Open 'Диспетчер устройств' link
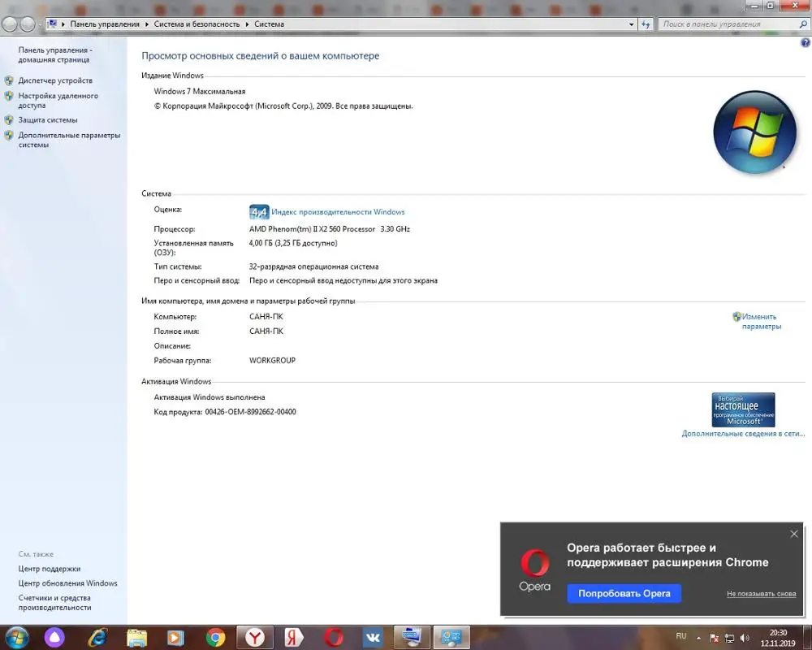The width and height of the screenshot is (812, 650). [55, 80]
